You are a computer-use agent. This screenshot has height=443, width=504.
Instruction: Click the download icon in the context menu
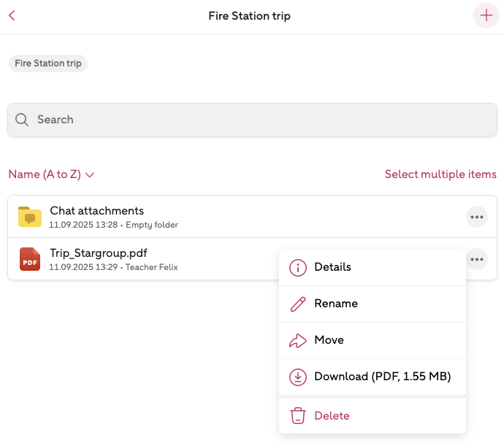pos(297,377)
